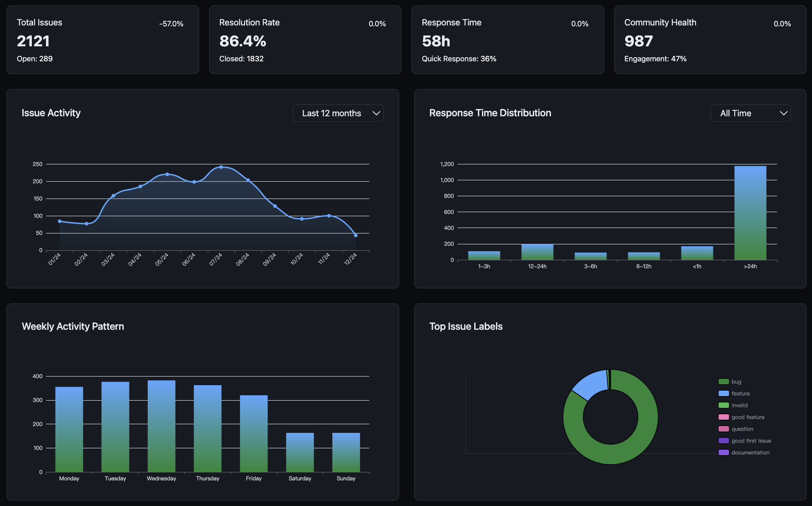Click the Open: 289 text
The height and width of the screenshot is (506, 812).
(35, 59)
